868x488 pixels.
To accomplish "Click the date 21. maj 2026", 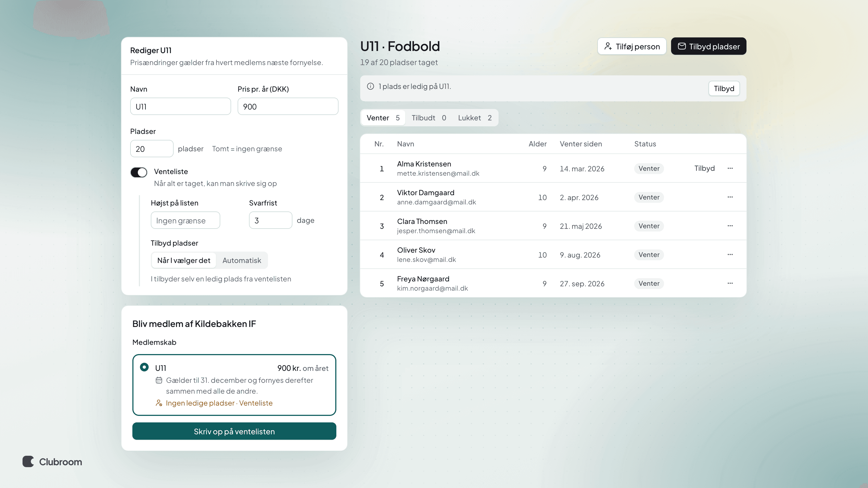I will point(580,226).
